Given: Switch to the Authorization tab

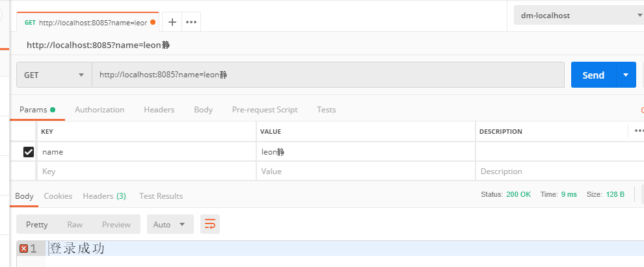Looking at the screenshot, I should [x=100, y=110].
